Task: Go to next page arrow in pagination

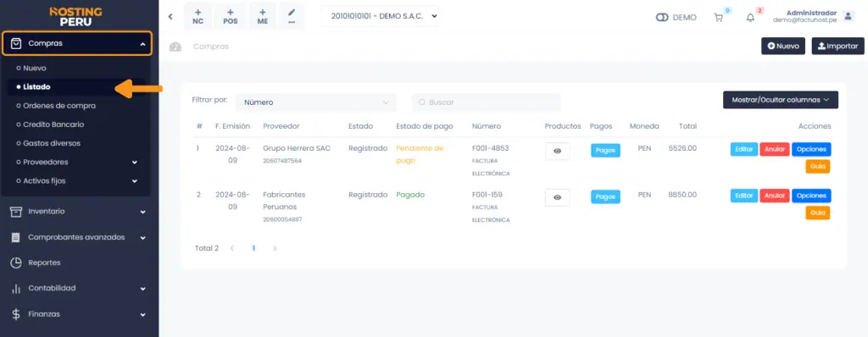Action: (275, 248)
